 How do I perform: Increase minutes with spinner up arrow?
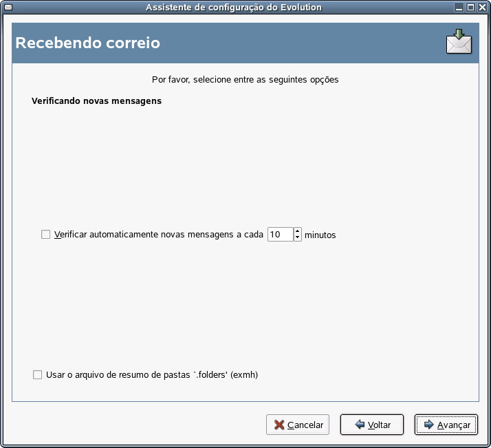298,231
